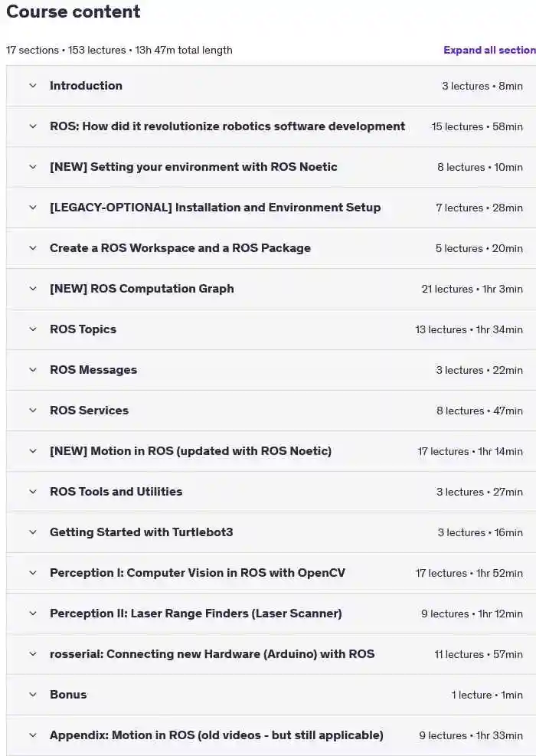Open Create a ROS Workspace section

180,248
